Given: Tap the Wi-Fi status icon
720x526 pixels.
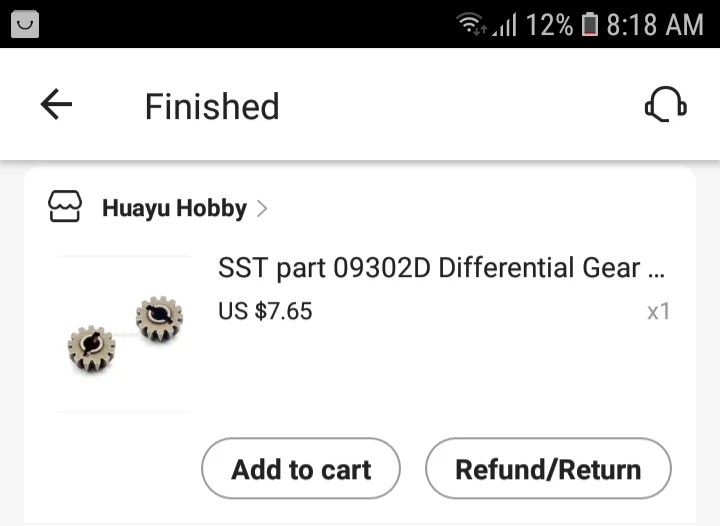Looking at the screenshot, I should click(471, 23).
